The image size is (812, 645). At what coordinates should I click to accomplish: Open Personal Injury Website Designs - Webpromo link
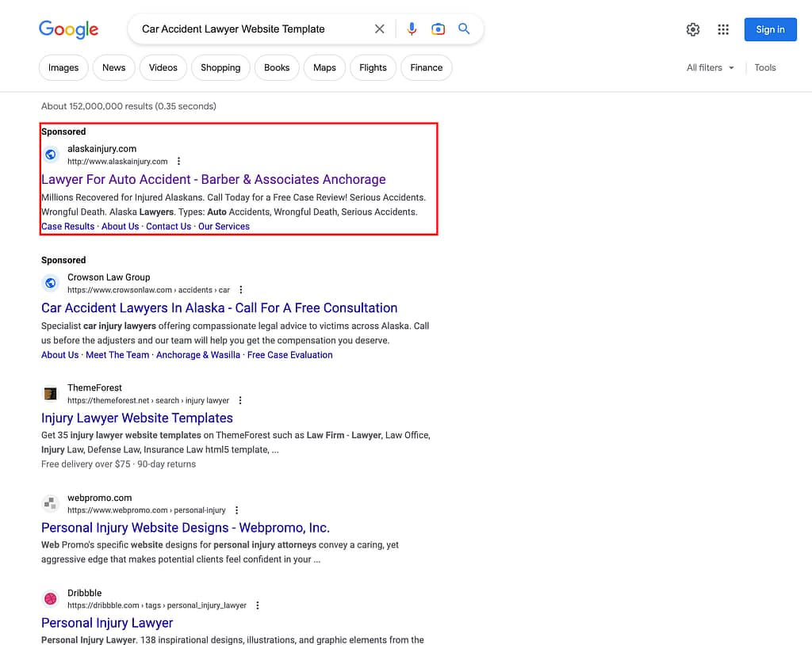point(186,528)
